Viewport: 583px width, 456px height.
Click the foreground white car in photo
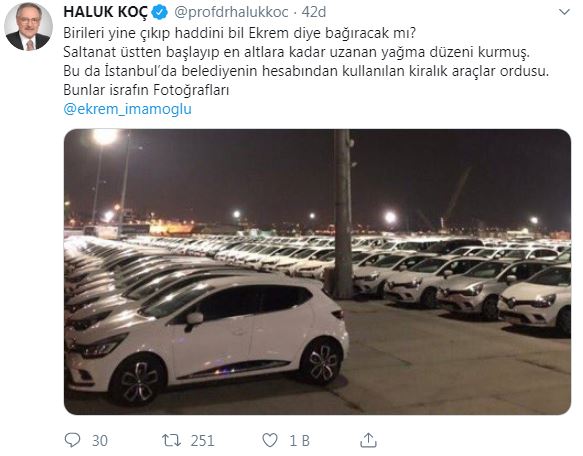(x=208, y=338)
